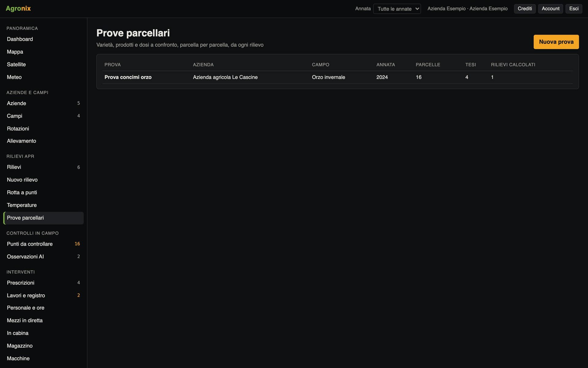Open Punti da controllare
Image resolution: width=588 pixels, height=368 pixels.
43,244
